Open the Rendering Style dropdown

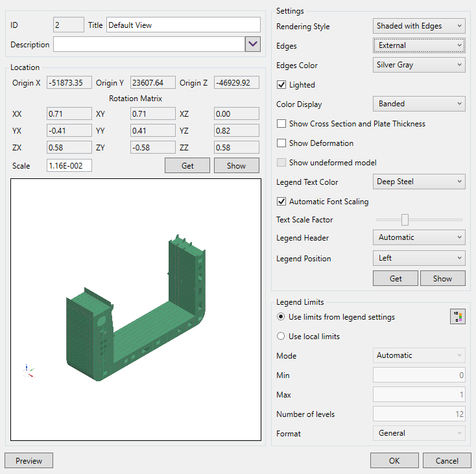coord(419,26)
